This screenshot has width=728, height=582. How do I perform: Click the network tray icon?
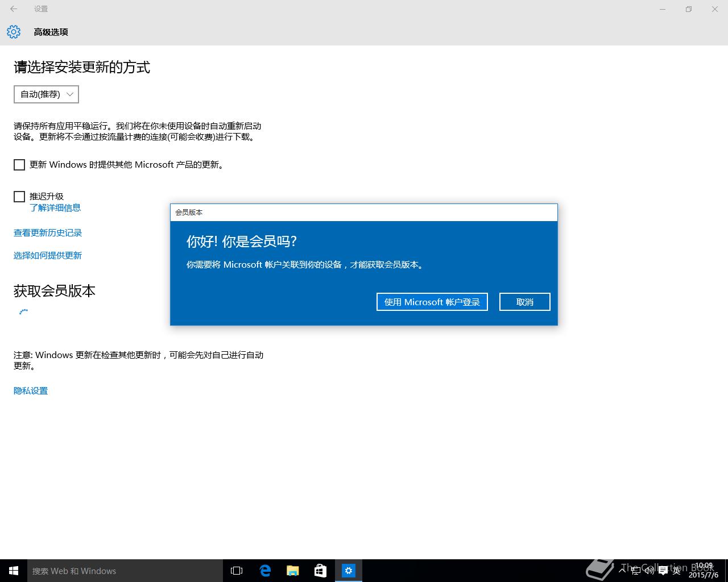pyautogui.click(x=636, y=571)
